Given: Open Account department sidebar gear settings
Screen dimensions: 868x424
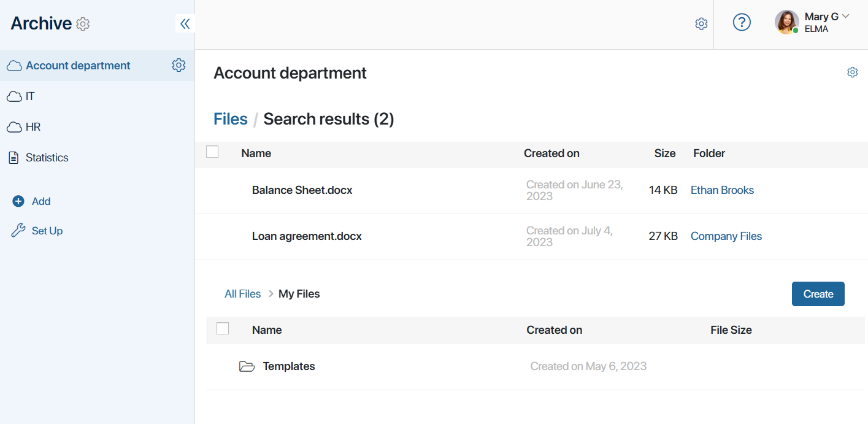Looking at the screenshot, I should (x=179, y=65).
